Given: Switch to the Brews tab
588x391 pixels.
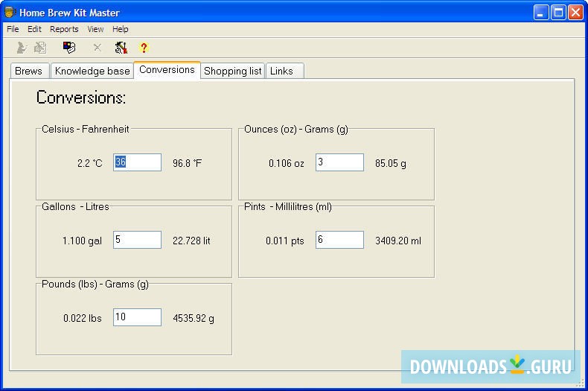Looking at the screenshot, I should (x=30, y=71).
